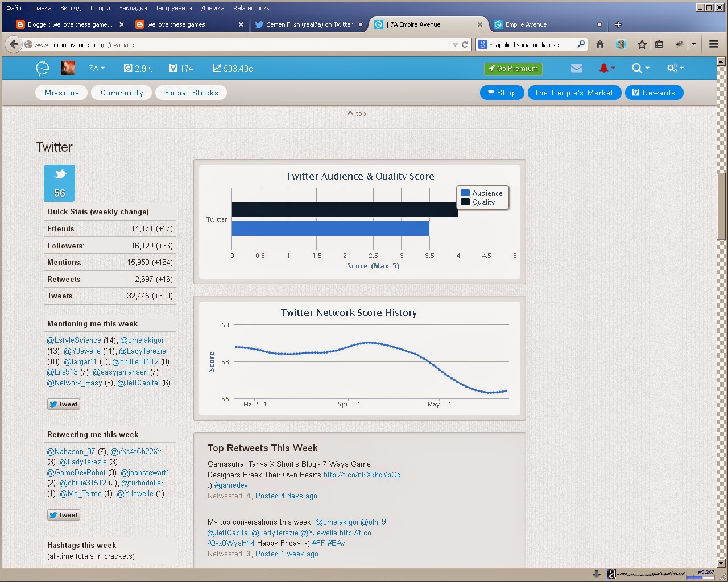Click the insect add-on icon in the toolbar
Viewport: 728px width, 582px height.
(679, 44)
